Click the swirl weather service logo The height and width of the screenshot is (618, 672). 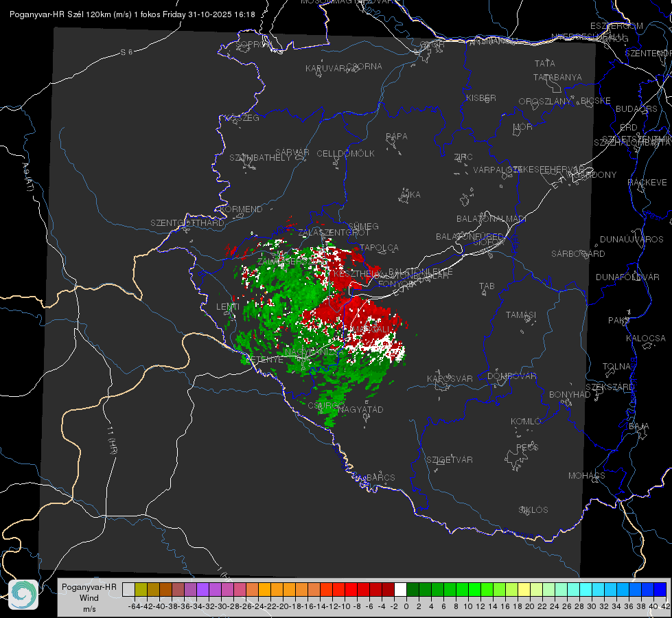(23, 595)
